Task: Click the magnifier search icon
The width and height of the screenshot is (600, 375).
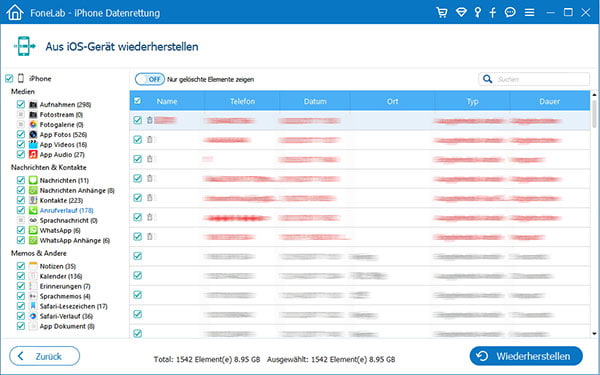Action: [x=487, y=79]
